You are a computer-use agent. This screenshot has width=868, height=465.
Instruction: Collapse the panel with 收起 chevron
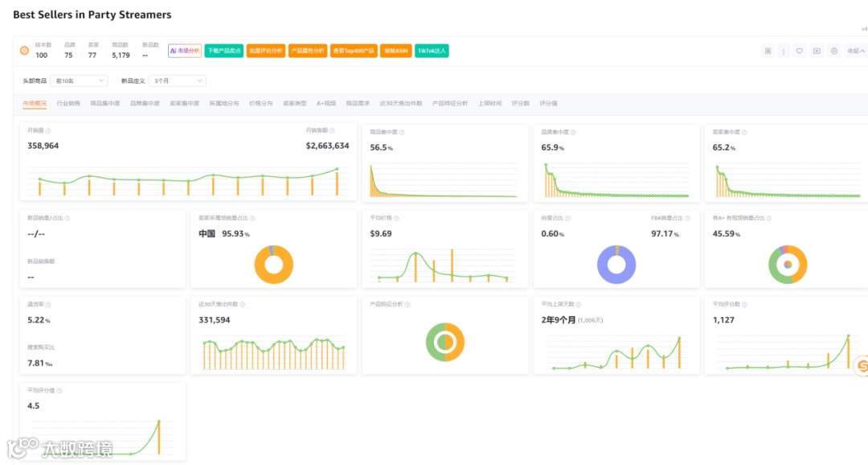(x=856, y=51)
